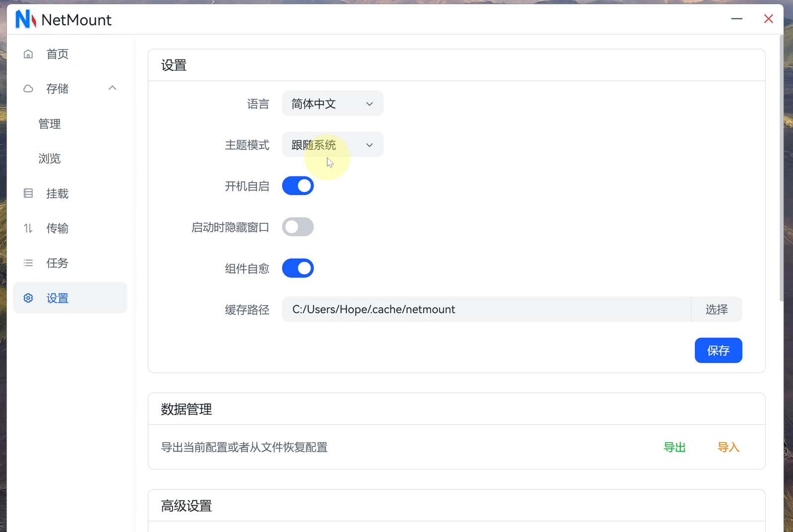Open the 管理 submenu item
The height and width of the screenshot is (532, 793).
tap(70, 124)
